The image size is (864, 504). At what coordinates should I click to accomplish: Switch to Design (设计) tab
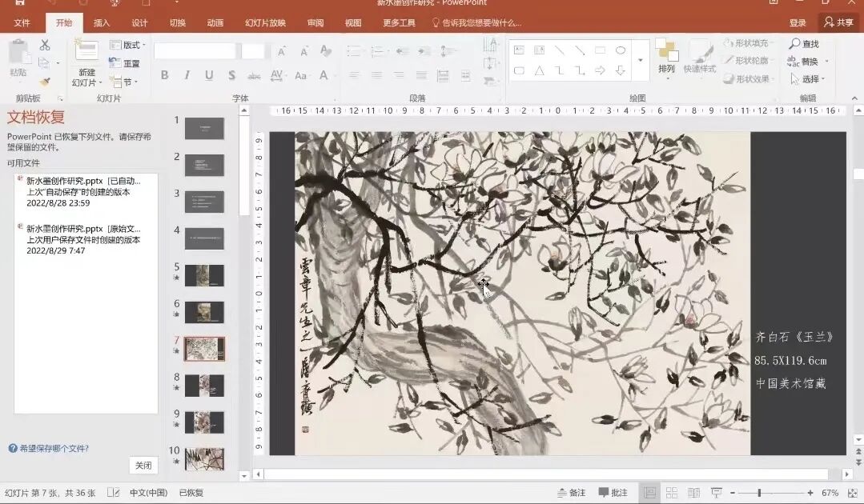point(139,22)
